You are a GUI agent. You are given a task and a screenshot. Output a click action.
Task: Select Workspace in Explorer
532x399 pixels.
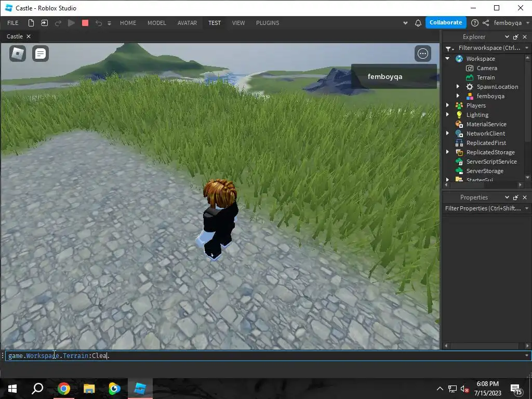tap(481, 59)
